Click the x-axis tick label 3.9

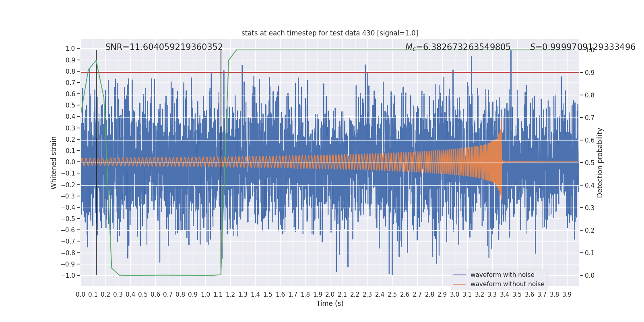[x=567, y=295]
